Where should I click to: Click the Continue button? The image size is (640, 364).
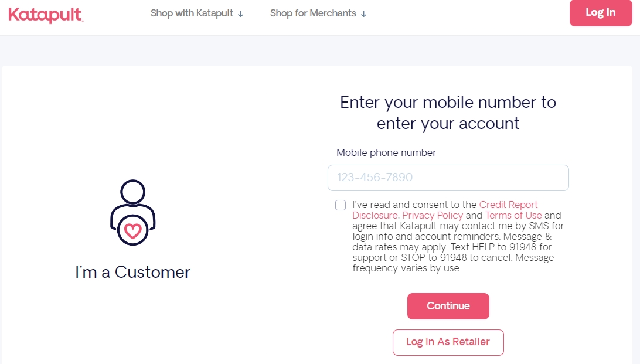(448, 306)
